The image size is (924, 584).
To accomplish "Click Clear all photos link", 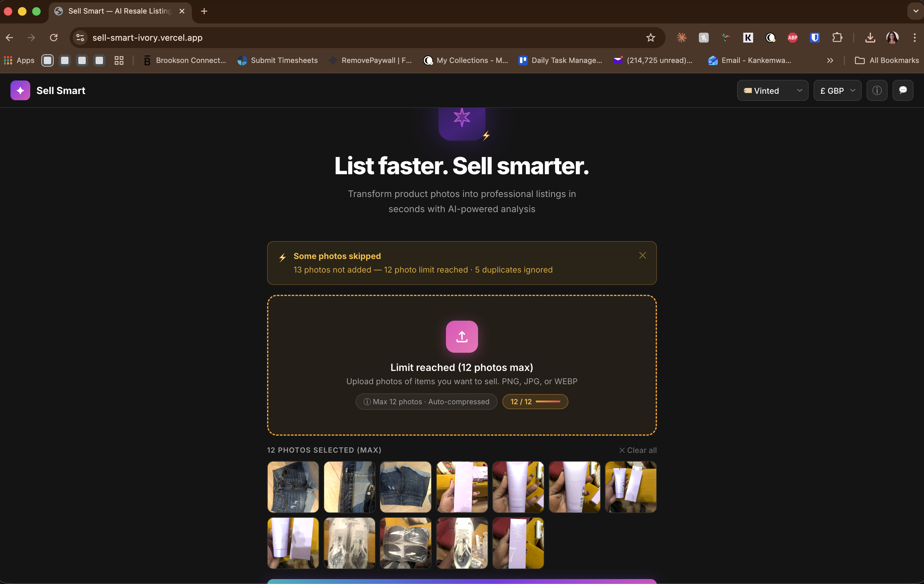I will click(x=638, y=450).
